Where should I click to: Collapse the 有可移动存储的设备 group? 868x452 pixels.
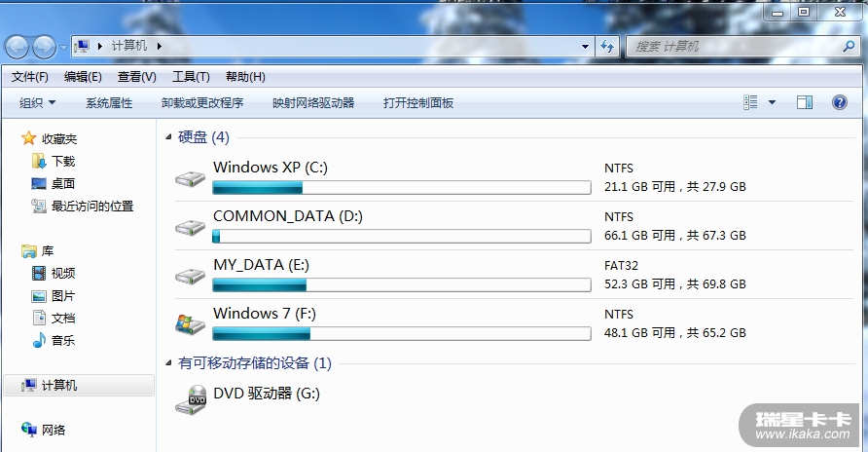[x=169, y=363]
